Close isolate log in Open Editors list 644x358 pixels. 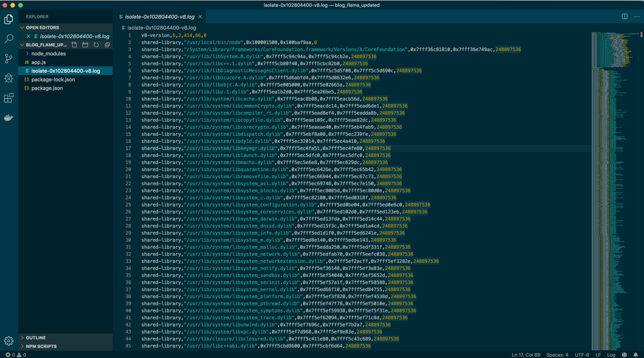[x=29, y=36]
